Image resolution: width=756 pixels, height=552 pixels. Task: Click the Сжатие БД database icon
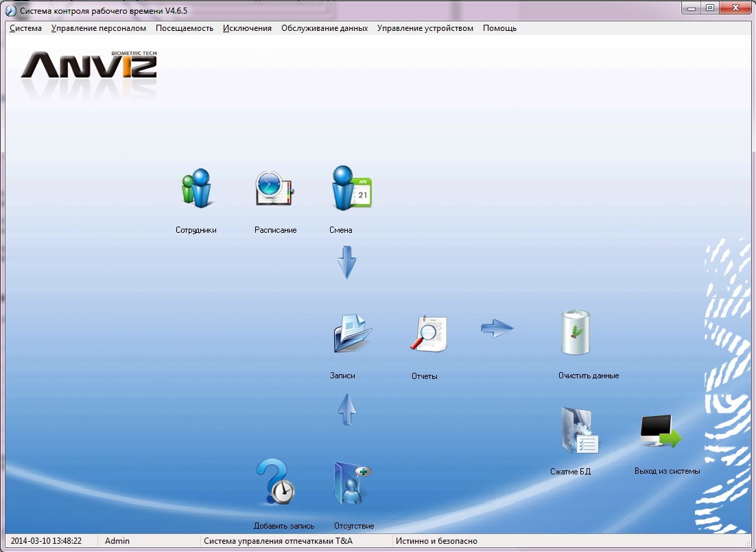[x=580, y=430]
